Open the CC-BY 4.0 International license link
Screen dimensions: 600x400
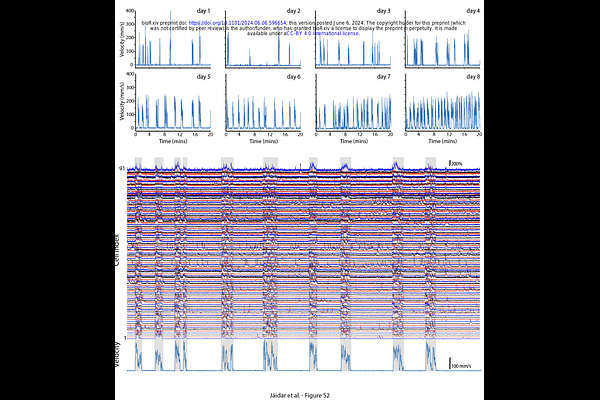[323, 33]
